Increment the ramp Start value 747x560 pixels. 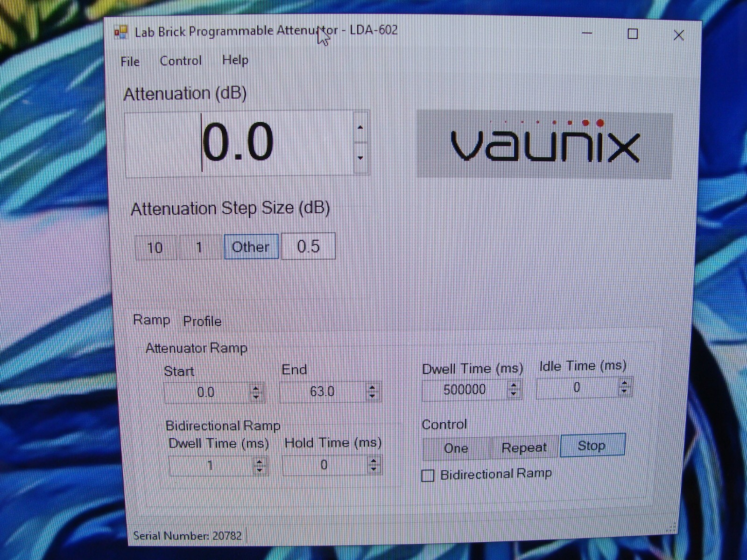tap(256, 387)
